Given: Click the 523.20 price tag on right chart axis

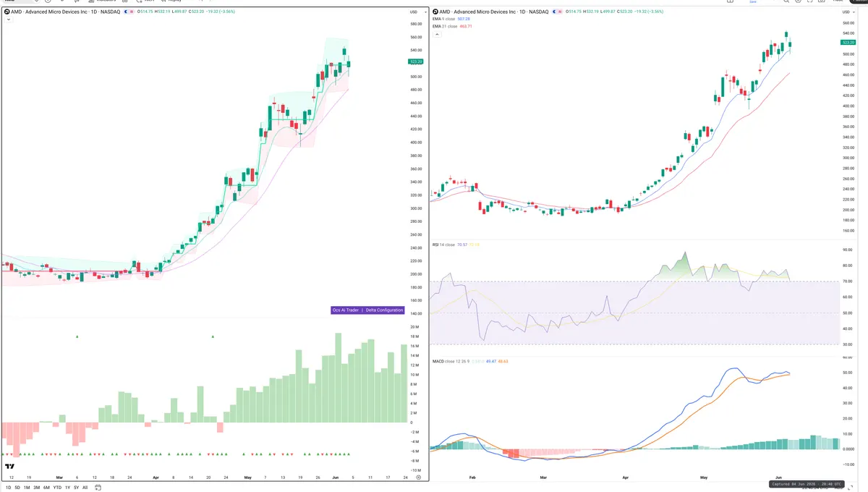Looking at the screenshot, I should (x=848, y=43).
